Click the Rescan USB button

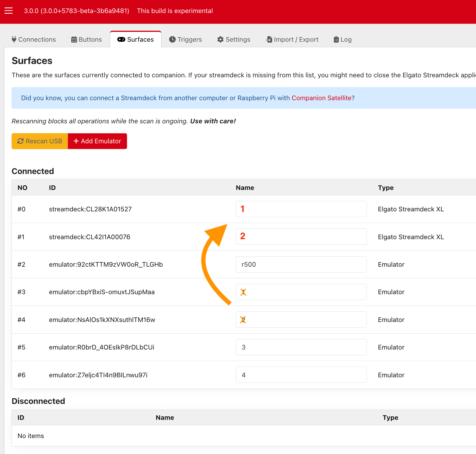(40, 141)
